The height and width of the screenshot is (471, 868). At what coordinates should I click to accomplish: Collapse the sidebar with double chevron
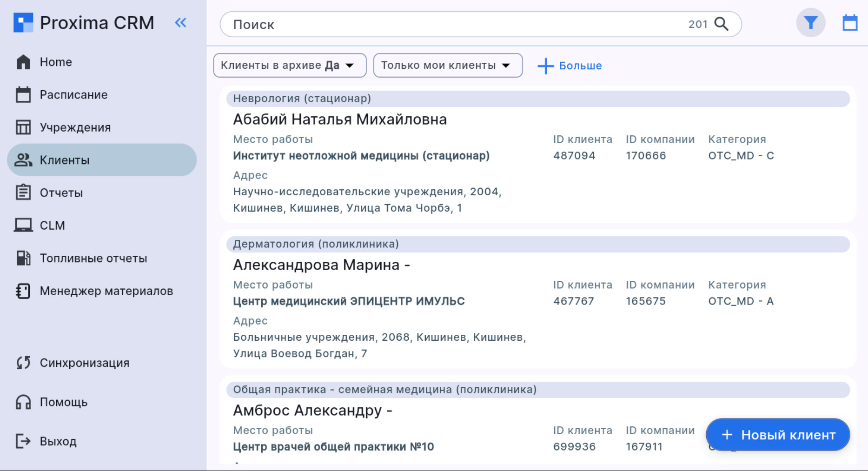click(x=180, y=22)
